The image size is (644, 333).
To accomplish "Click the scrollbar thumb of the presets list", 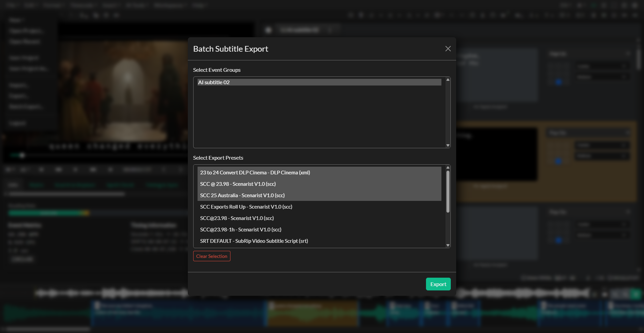I will coord(447,191).
